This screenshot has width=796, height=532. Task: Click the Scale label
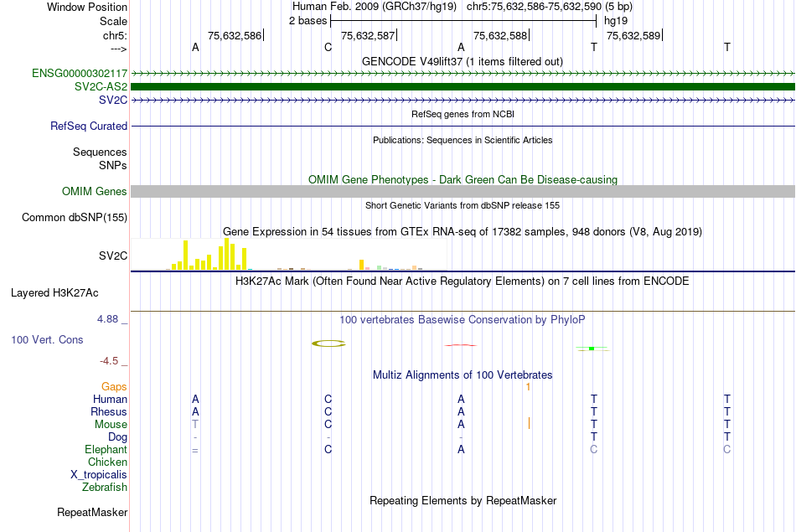click(114, 21)
